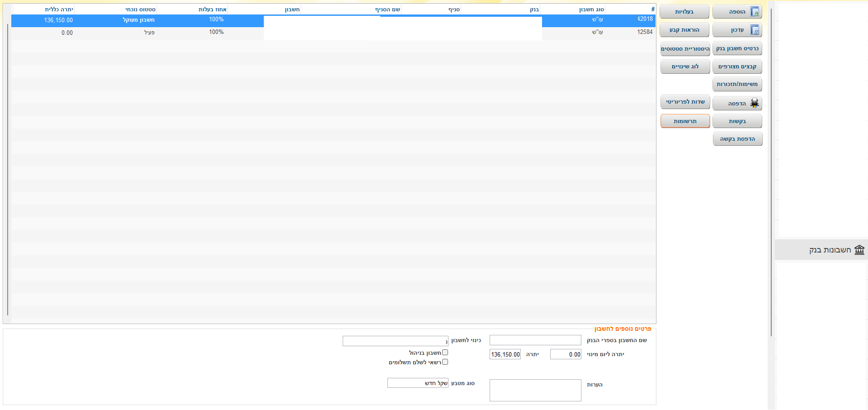Viewport: 868px width, 410px height.
Task: Click inside the הערה notes text area
Action: pyautogui.click(x=535, y=390)
